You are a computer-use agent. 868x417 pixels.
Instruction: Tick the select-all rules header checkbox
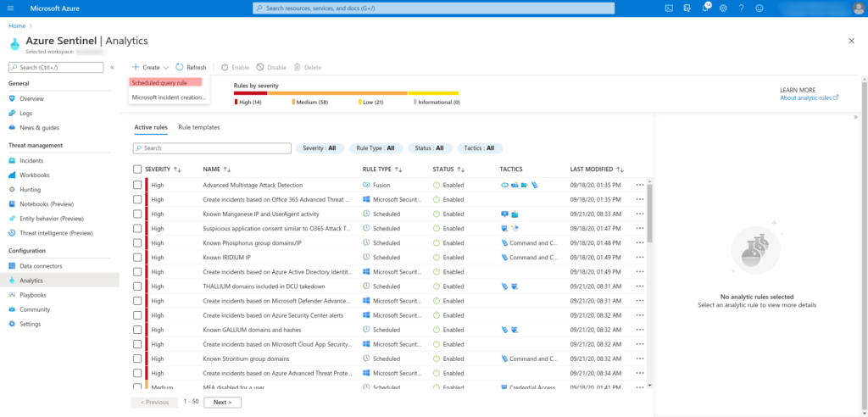(x=137, y=170)
